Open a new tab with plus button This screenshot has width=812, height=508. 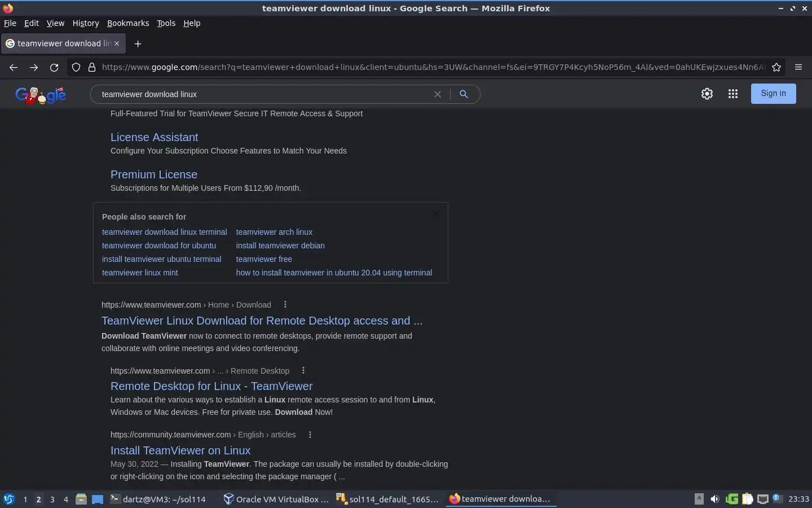[138, 43]
